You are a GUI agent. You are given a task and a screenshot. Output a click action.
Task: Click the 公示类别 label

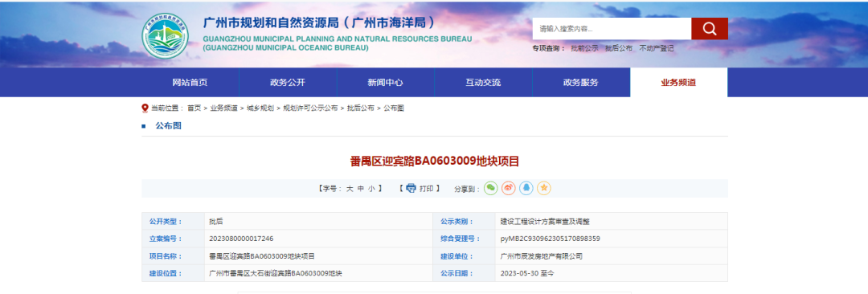coord(457,222)
